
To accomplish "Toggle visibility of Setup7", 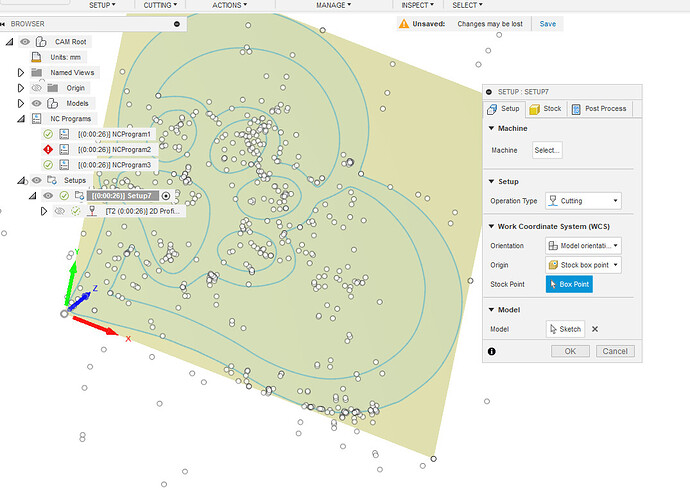I will (x=48, y=196).
